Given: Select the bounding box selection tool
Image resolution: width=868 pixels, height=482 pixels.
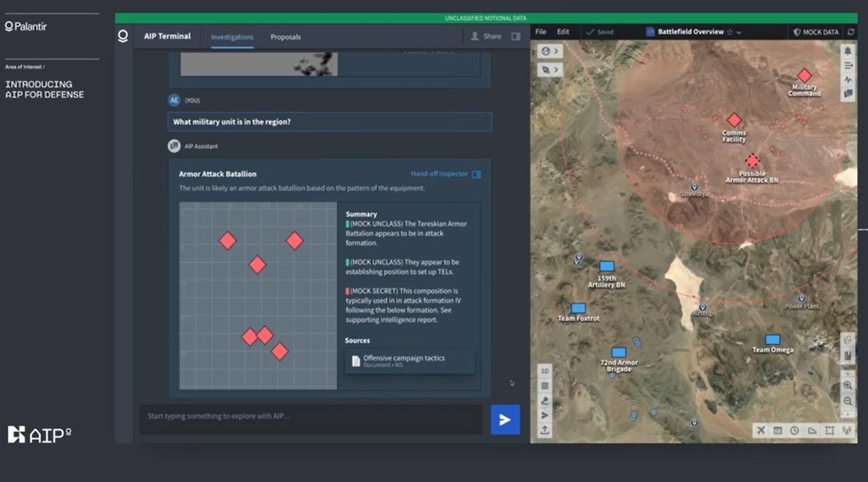Looking at the screenshot, I should tap(830, 431).
